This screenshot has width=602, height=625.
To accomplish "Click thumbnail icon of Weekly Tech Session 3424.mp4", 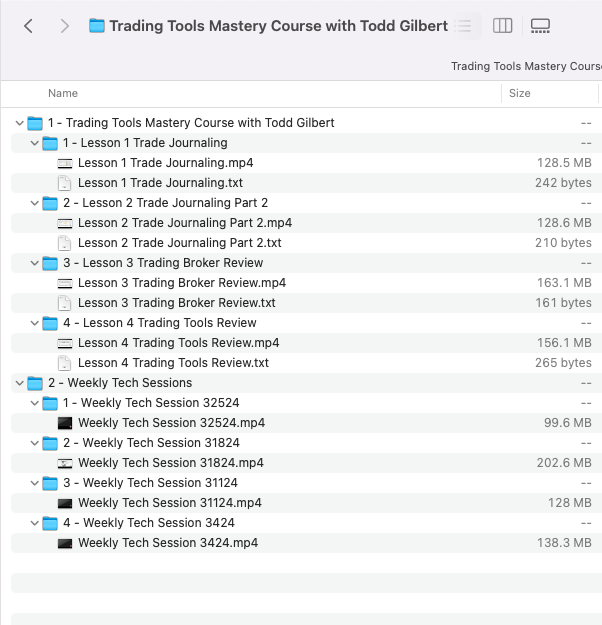I will click(65, 543).
